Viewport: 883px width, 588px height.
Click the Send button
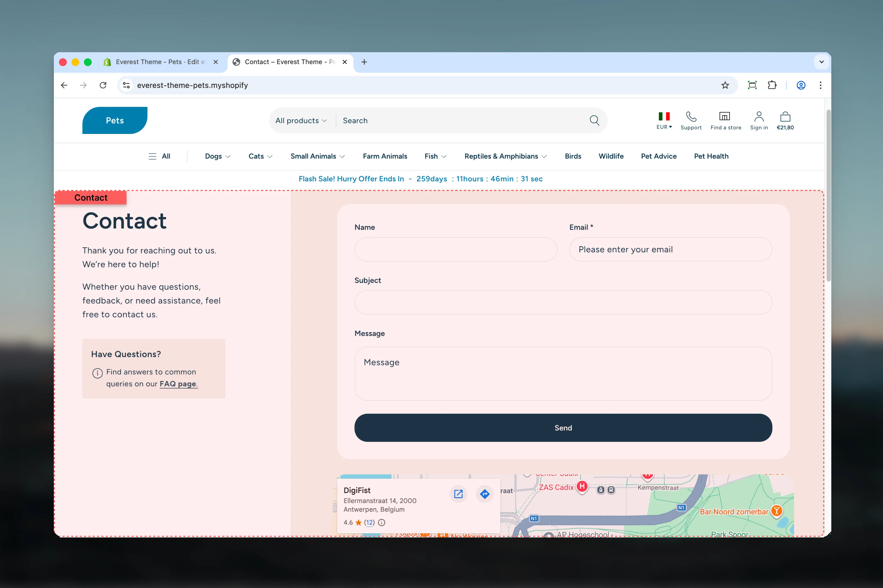point(563,428)
